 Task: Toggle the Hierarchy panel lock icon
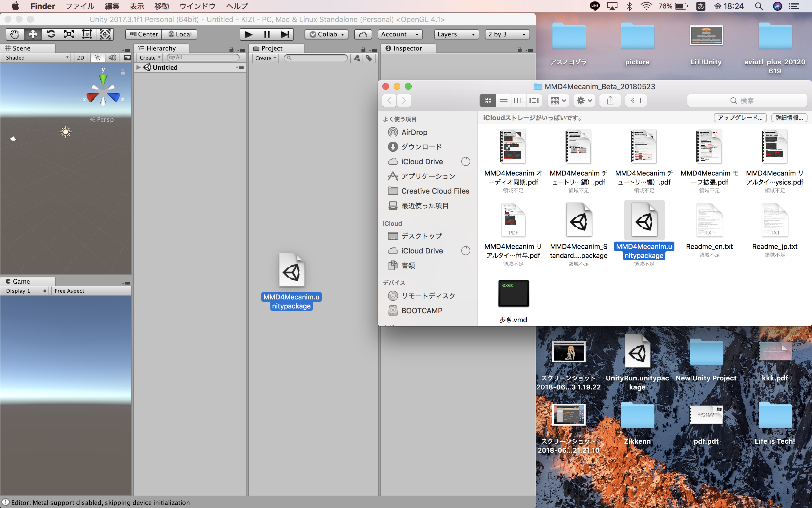(x=231, y=50)
